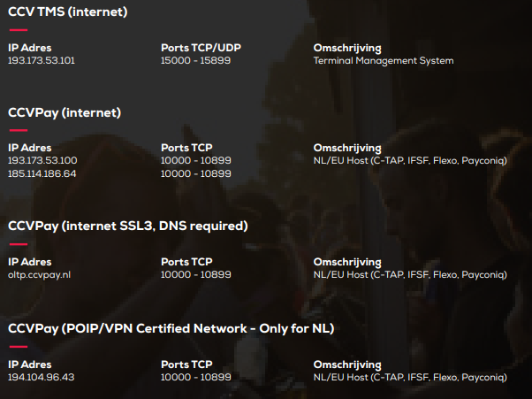The image size is (532, 399).
Task: Select IP address 185.114.186.64
Action: tap(42, 173)
